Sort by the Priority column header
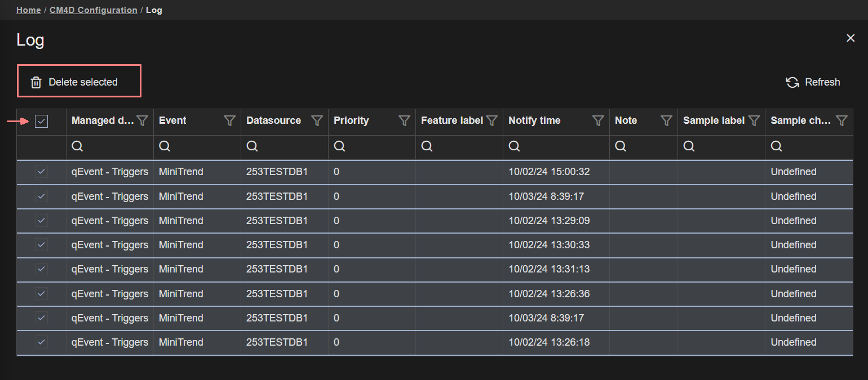This screenshot has width=868, height=380. pyautogui.click(x=351, y=120)
